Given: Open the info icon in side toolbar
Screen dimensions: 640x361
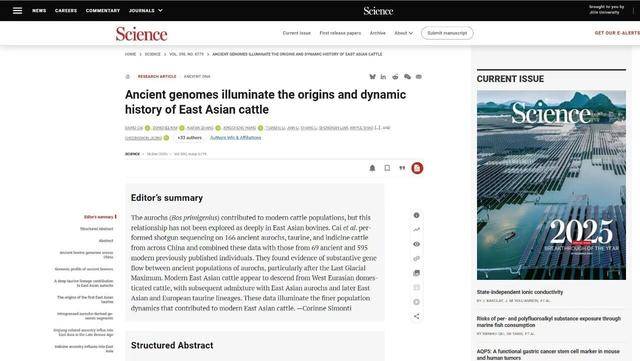Looking at the screenshot, I should (416, 215).
